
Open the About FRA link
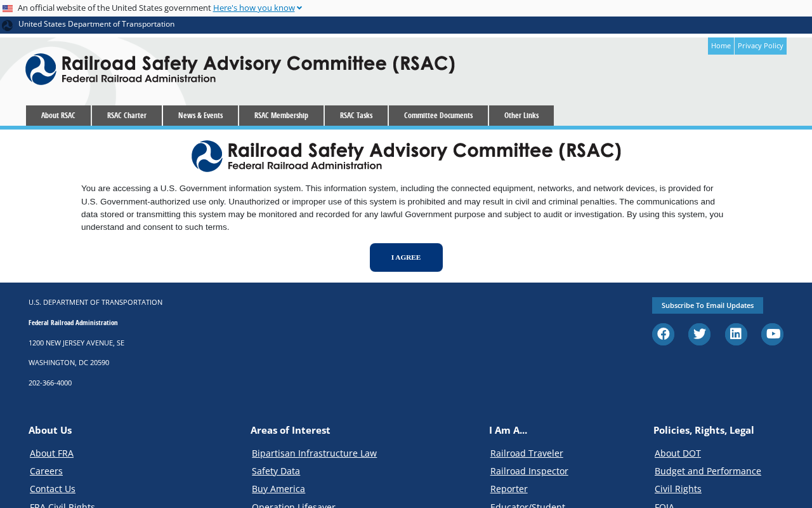coord(51,453)
